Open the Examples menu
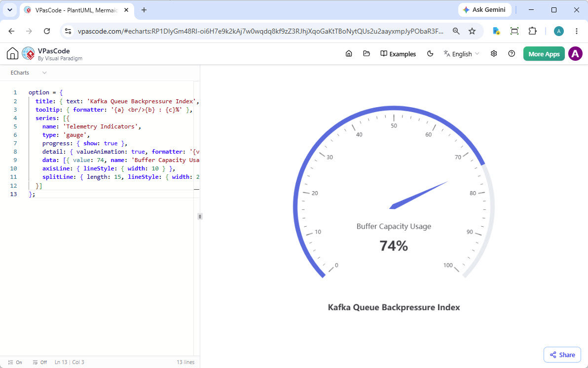This screenshot has height=368, width=588. (x=398, y=54)
